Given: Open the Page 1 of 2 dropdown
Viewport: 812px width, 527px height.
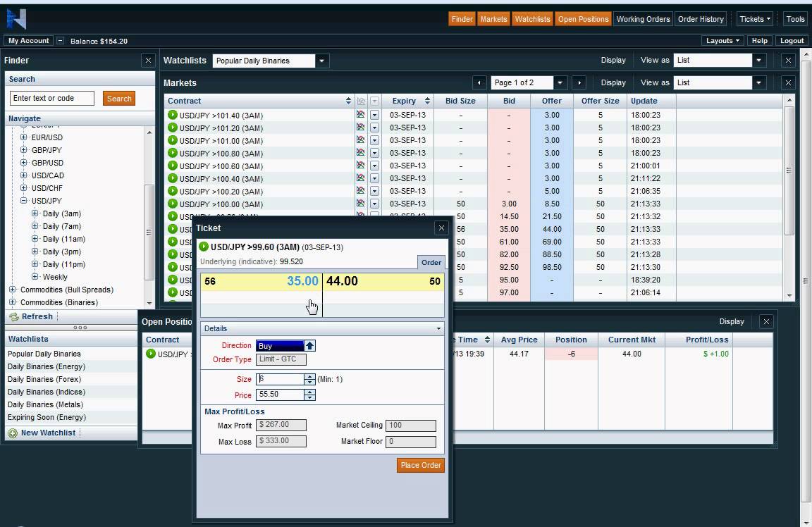Looking at the screenshot, I should coord(560,82).
